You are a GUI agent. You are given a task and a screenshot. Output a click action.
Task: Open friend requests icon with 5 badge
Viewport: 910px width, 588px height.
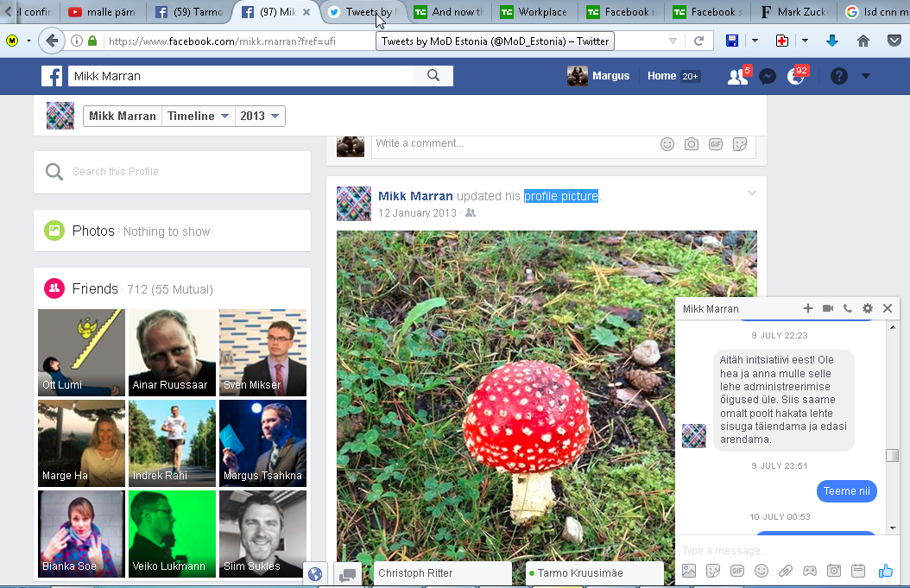click(x=737, y=76)
